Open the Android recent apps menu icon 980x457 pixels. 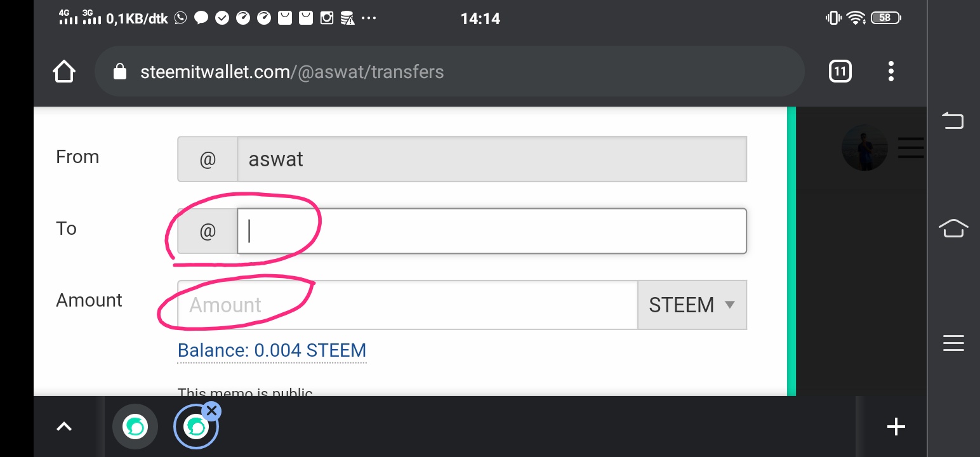pyautogui.click(x=953, y=343)
